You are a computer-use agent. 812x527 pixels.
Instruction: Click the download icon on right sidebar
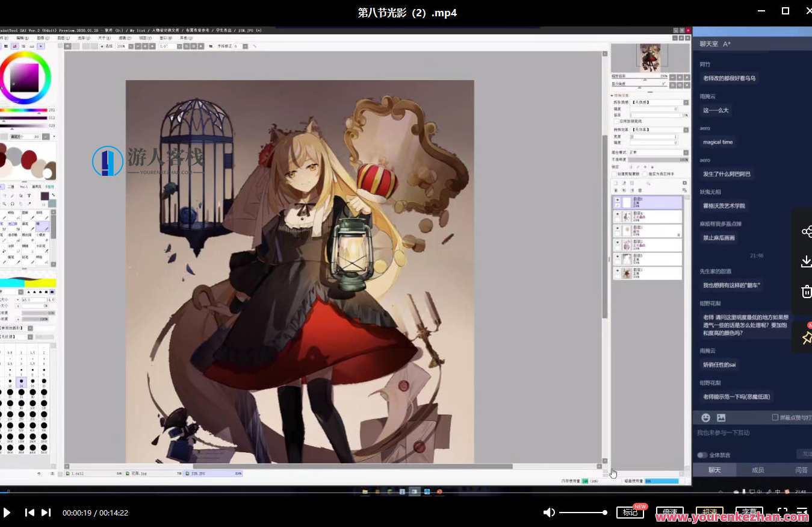pos(806,261)
